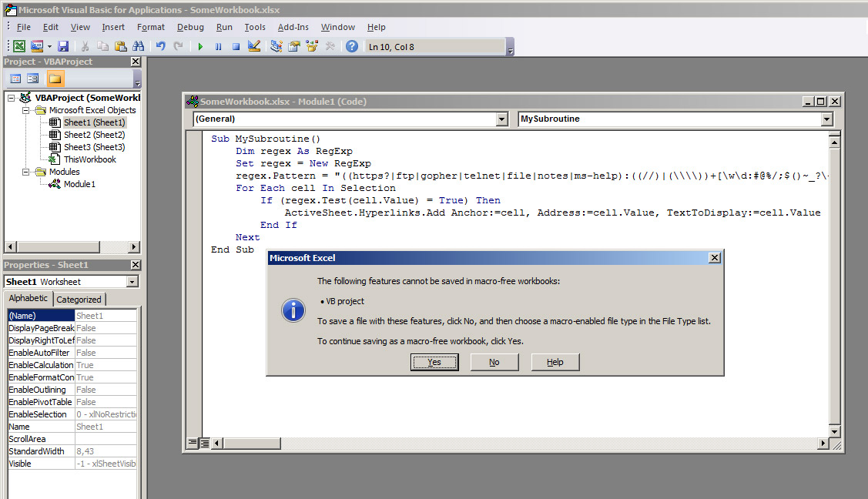Open the Insert menu
This screenshot has width=868, height=499.
point(113,27)
